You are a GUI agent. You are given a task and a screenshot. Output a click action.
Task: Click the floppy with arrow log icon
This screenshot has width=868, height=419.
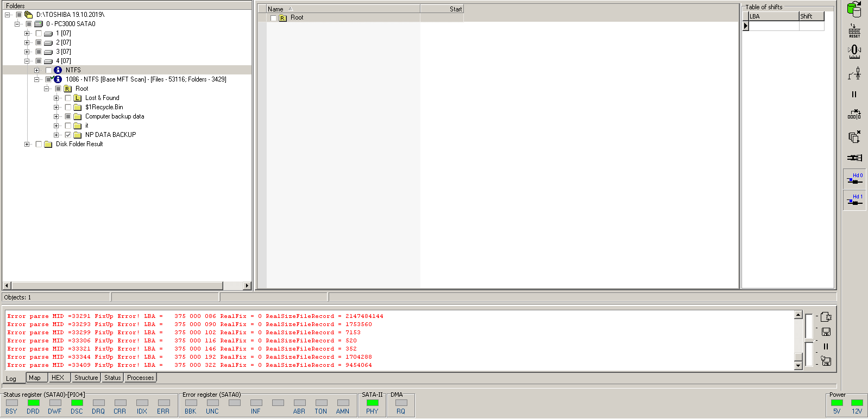(826, 361)
